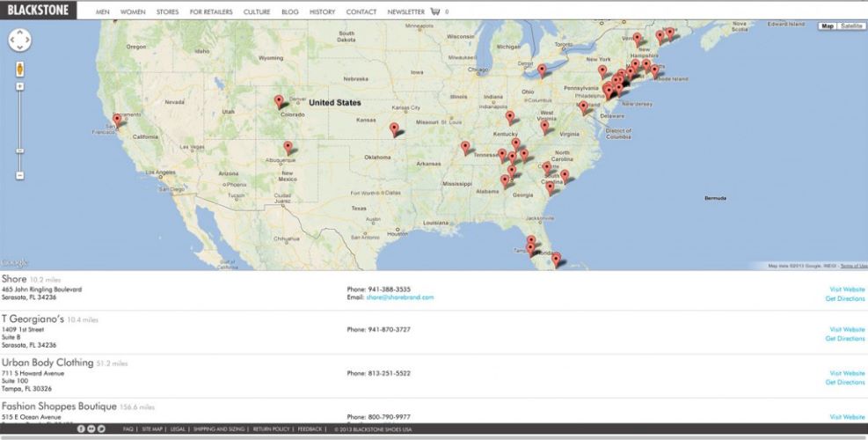Zoom out with the minus button

tap(19, 176)
